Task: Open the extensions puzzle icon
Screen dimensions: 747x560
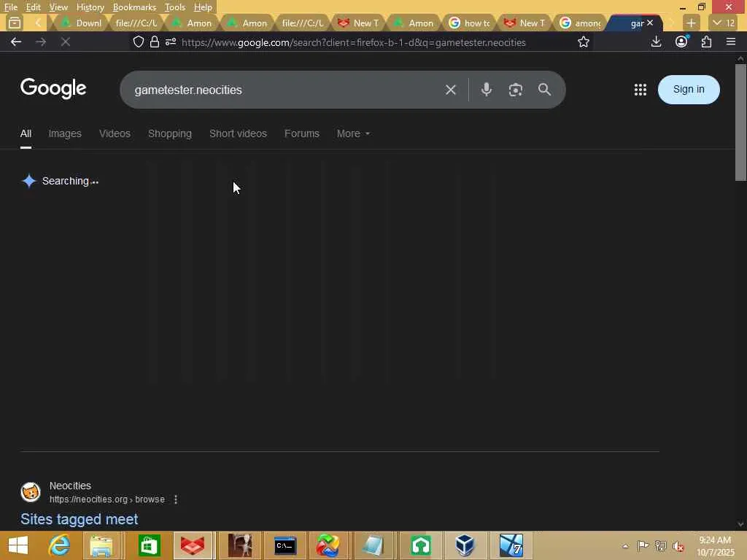Action: coord(706,42)
